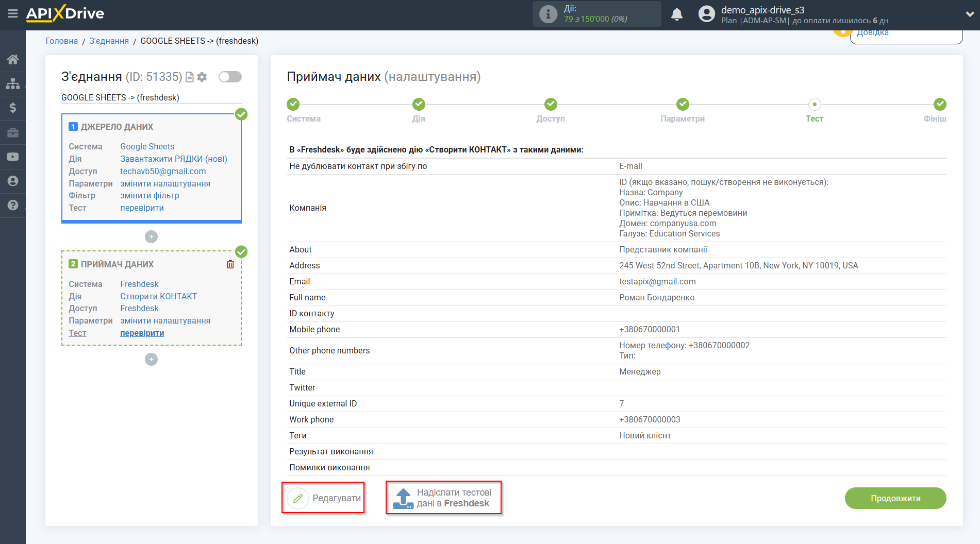
Task: Open YouTube video icon in sidebar
Action: pos(13,157)
